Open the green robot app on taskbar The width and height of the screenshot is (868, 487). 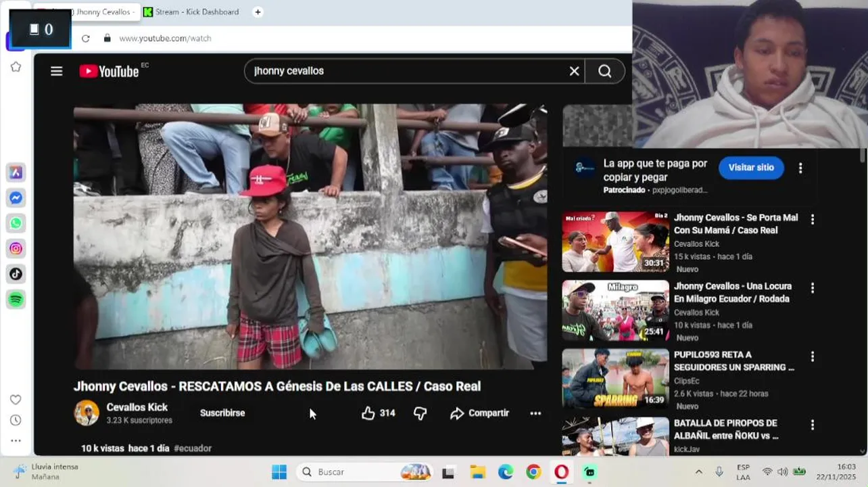(589, 472)
